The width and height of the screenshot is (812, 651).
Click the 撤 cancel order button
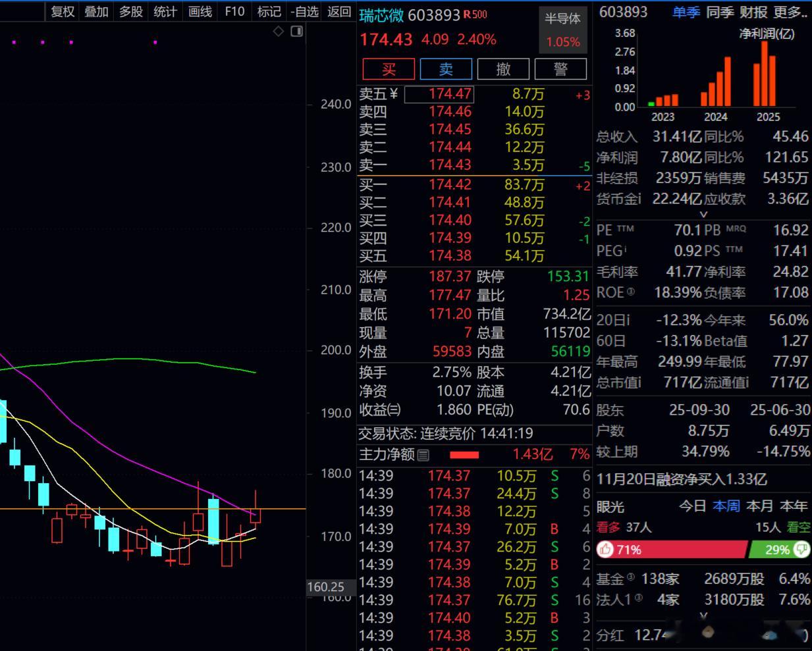pos(503,69)
